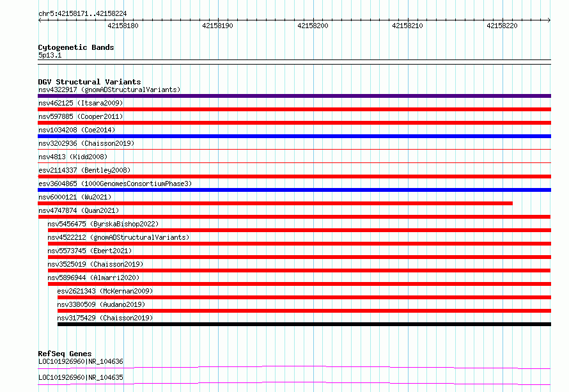
Task: Click the red bar under nsv462125
Action: coord(294,109)
